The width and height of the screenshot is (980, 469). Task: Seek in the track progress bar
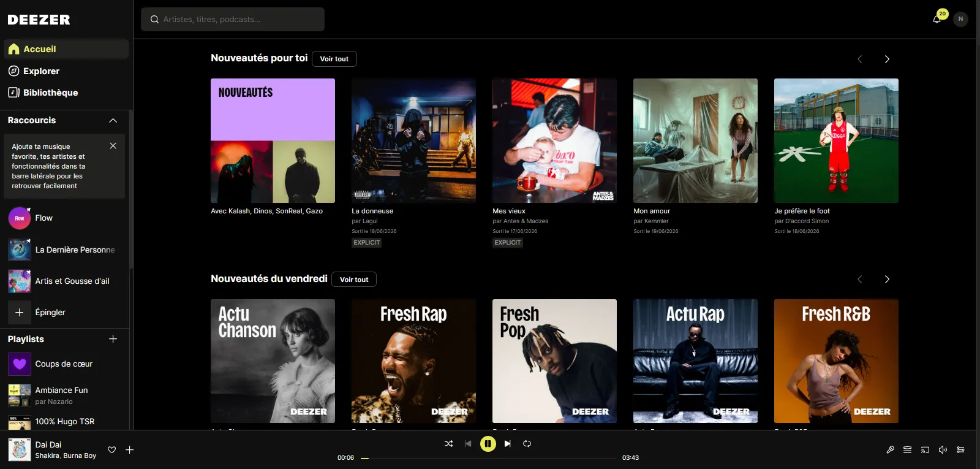click(x=488, y=458)
